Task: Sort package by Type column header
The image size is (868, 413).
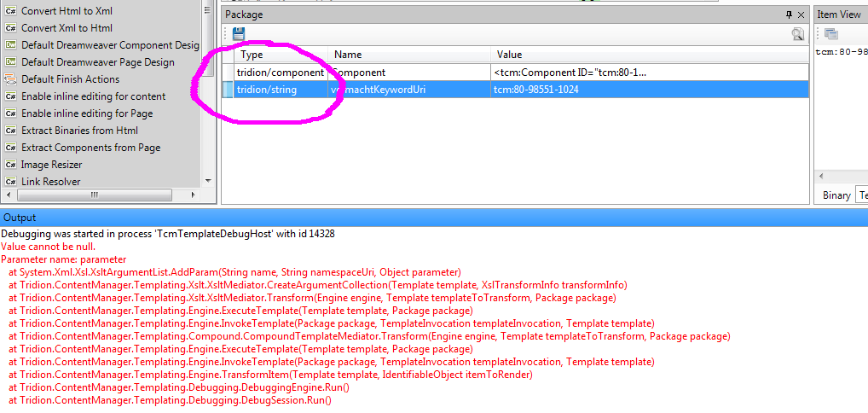Action: (x=252, y=55)
